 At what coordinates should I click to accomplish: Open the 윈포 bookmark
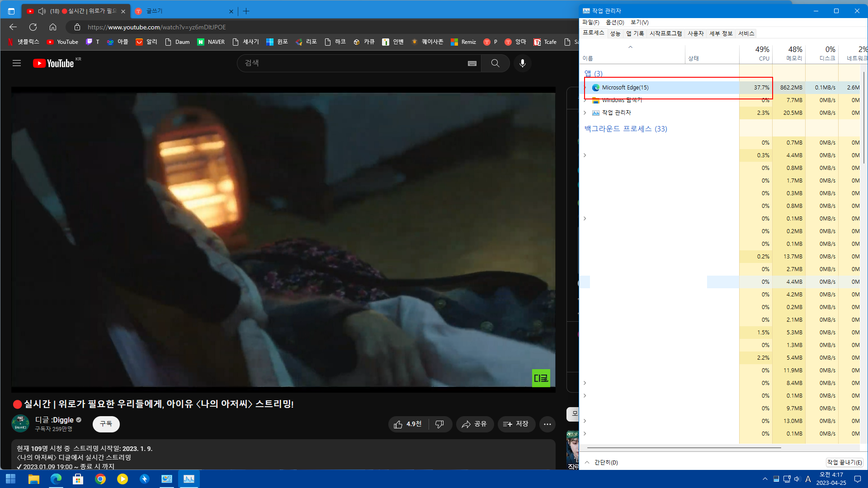[277, 42]
